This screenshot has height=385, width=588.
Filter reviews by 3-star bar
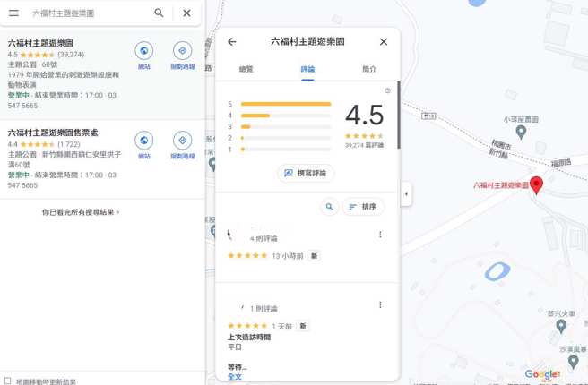click(x=286, y=126)
